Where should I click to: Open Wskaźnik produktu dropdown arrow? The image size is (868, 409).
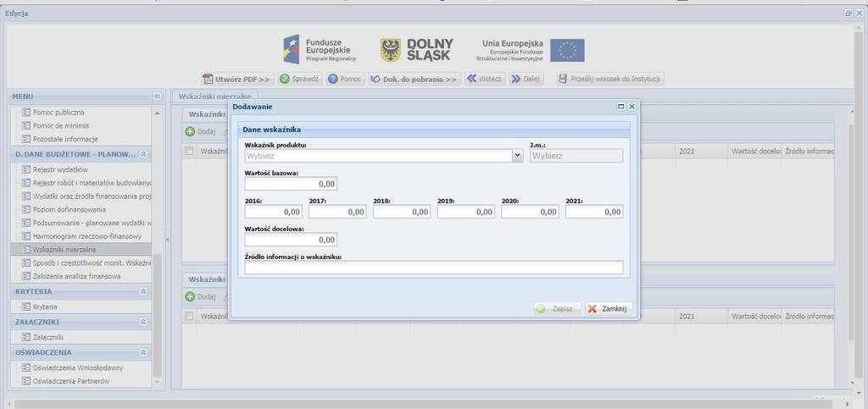coord(518,156)
